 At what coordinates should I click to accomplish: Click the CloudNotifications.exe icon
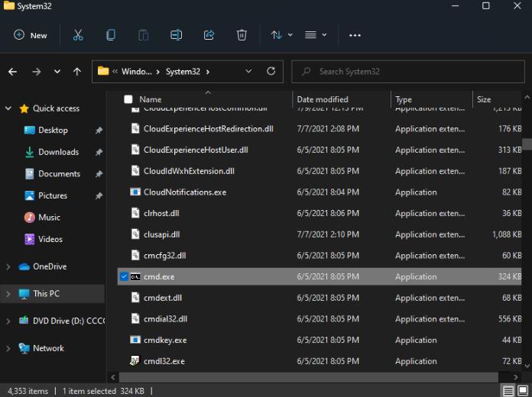[135, 192]
